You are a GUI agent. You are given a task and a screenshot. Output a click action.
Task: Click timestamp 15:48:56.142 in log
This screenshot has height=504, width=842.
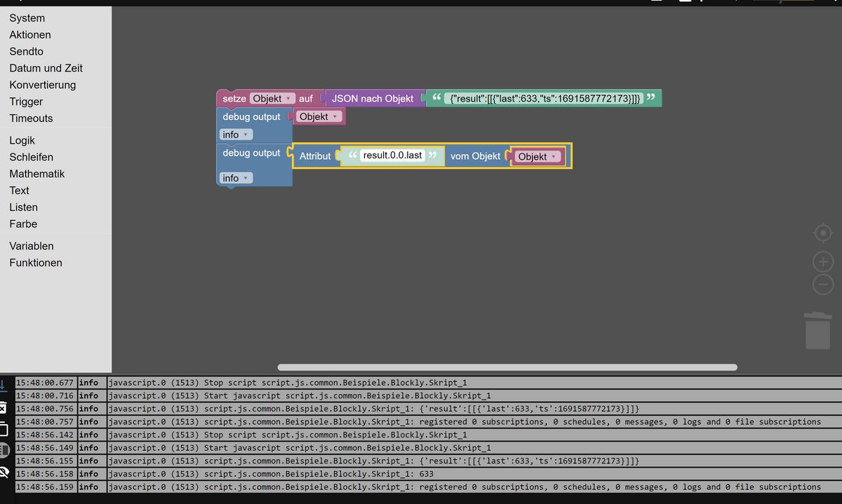click(45, 435)
